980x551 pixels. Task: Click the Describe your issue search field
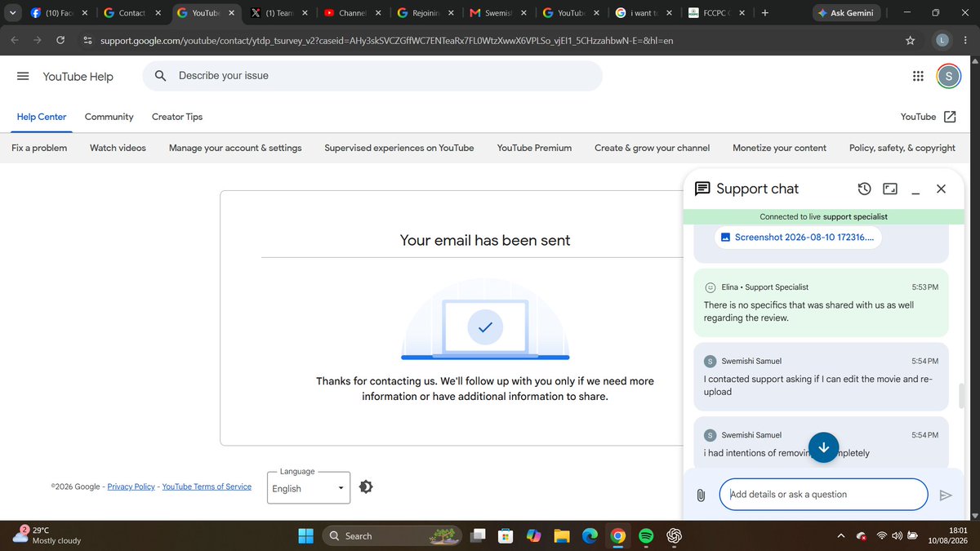pyautogui.click(x=372, y=76)
